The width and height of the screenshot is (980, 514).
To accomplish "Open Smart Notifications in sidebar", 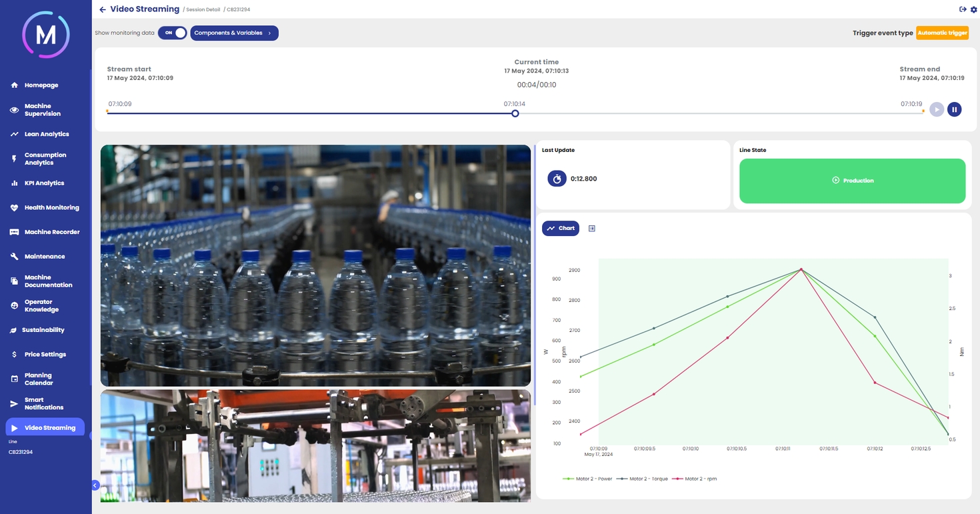I will [x=44, y=403].
